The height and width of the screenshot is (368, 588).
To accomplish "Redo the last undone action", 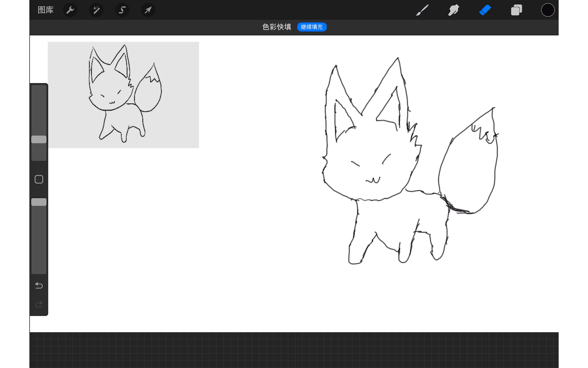I will [39, 305].
